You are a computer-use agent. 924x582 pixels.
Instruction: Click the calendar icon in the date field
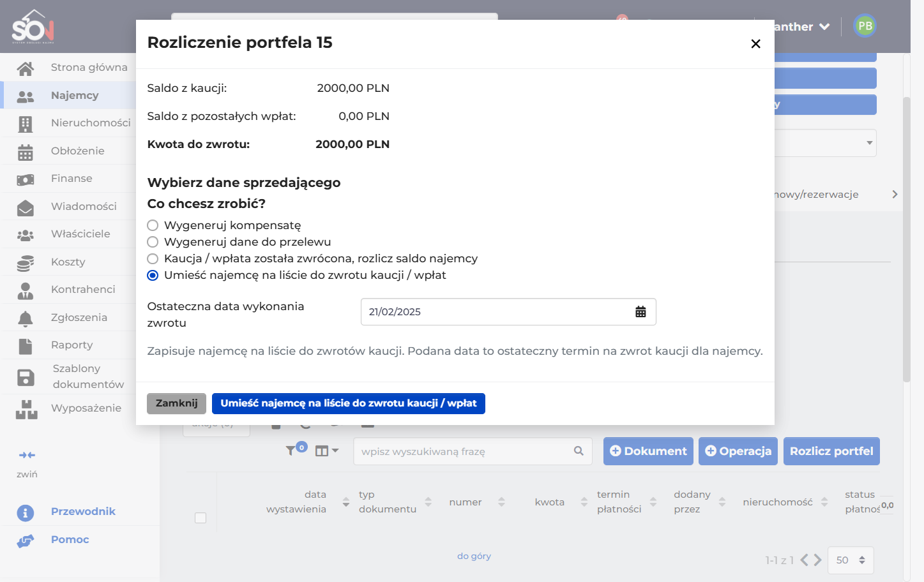(x=640, y=311)
